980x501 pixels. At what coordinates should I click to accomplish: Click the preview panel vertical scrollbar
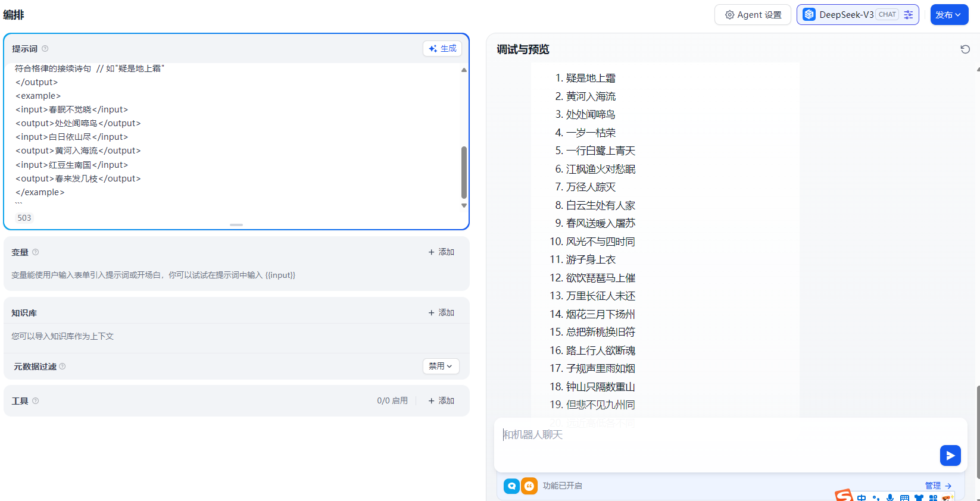pyautogui.click(x=978, y=431)
